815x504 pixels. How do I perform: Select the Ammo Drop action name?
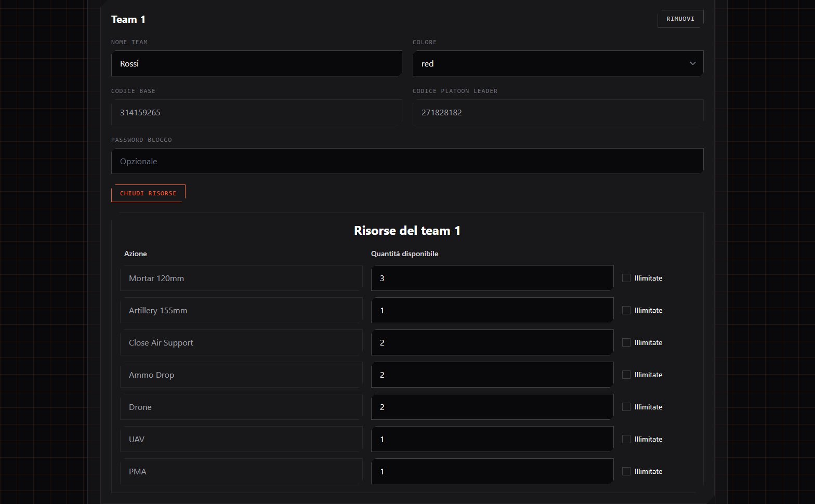tap(241, 375)
